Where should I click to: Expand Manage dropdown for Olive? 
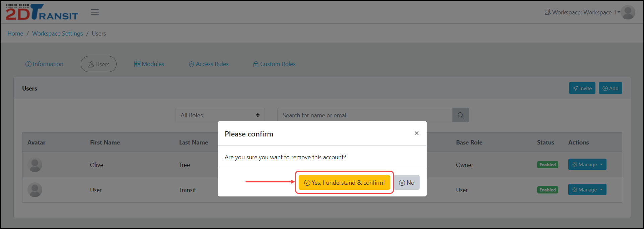[587, 165]
